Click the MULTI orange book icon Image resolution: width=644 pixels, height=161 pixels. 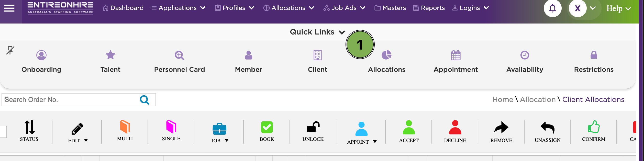click(x=125, y=127)
